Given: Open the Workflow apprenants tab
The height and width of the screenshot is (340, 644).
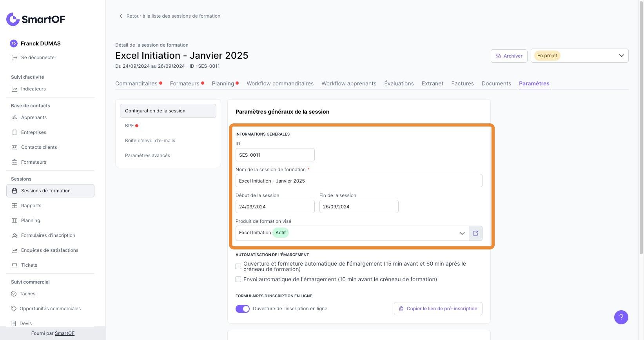Looking at the screenshot, I should click(349, 83).
